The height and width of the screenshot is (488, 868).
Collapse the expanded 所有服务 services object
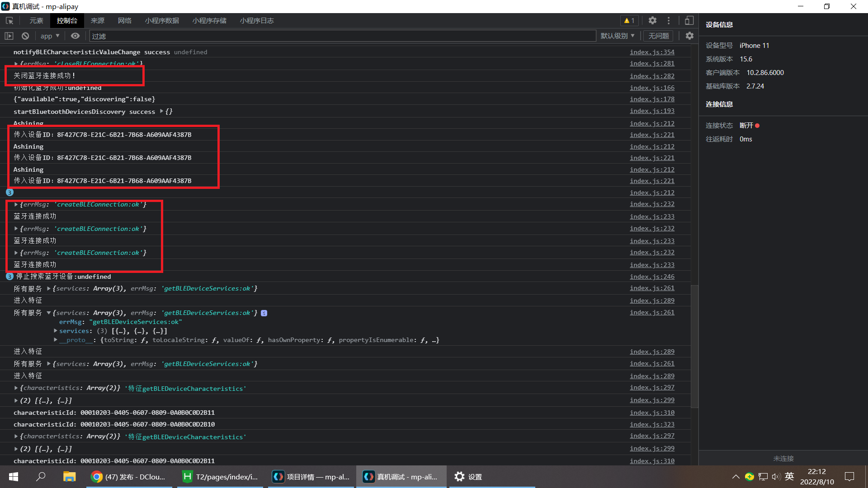click(48, 313)
